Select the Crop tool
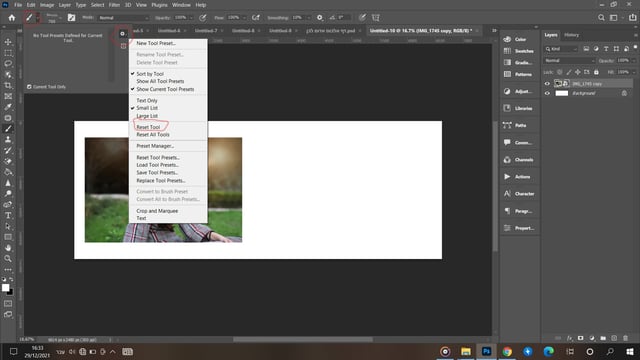640x360 pixels. click(x=8, y=85)
